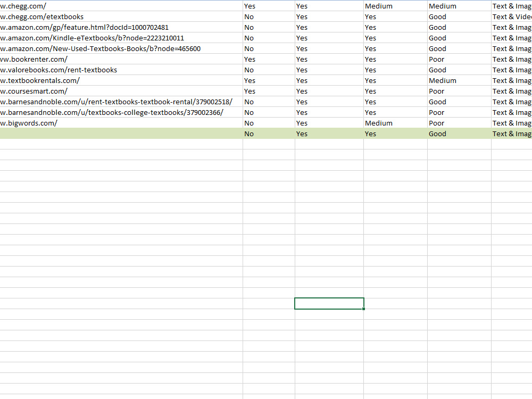The image size is (532, 399).
Task: Click the amazon New-Used-Textbooks-Books URL cell
Action: click(x=121, y=48)
